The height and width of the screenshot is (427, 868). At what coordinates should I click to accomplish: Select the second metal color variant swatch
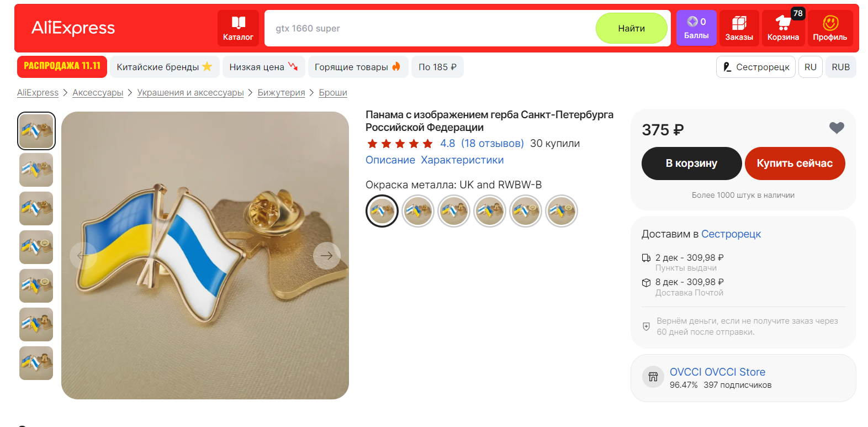(418, 211)
